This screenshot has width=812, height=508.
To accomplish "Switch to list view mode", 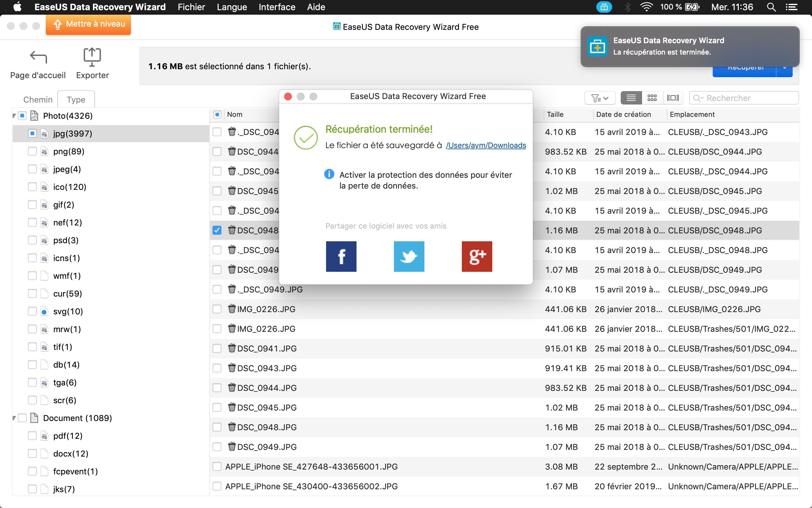I will point(631,98).
